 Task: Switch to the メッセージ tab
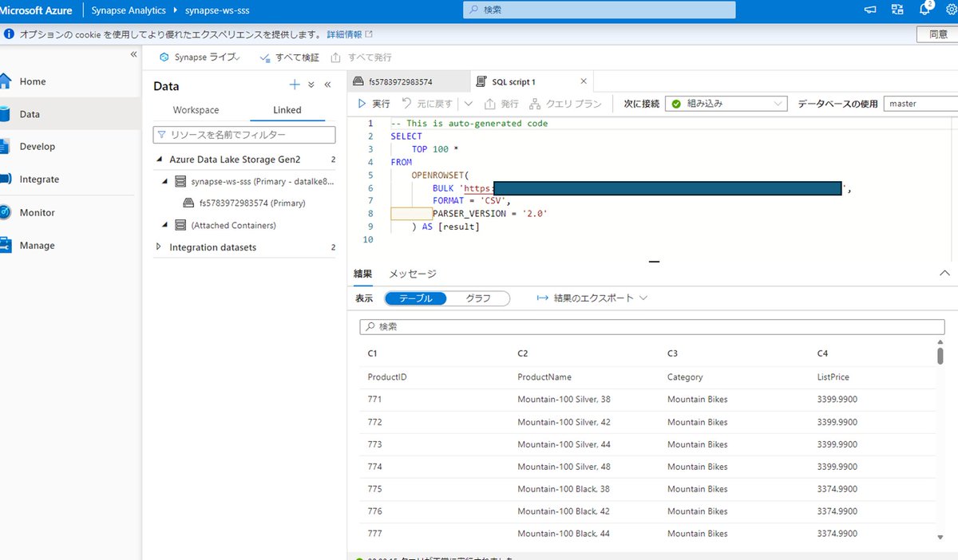pyautogui.click(x=413, y=274)
